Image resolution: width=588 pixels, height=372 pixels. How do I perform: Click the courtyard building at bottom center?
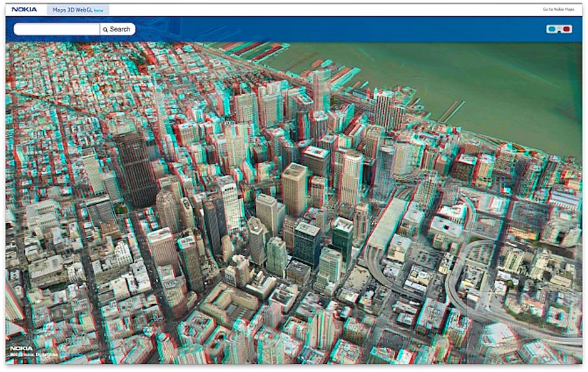pyautogui.click(x=228, y=303)
